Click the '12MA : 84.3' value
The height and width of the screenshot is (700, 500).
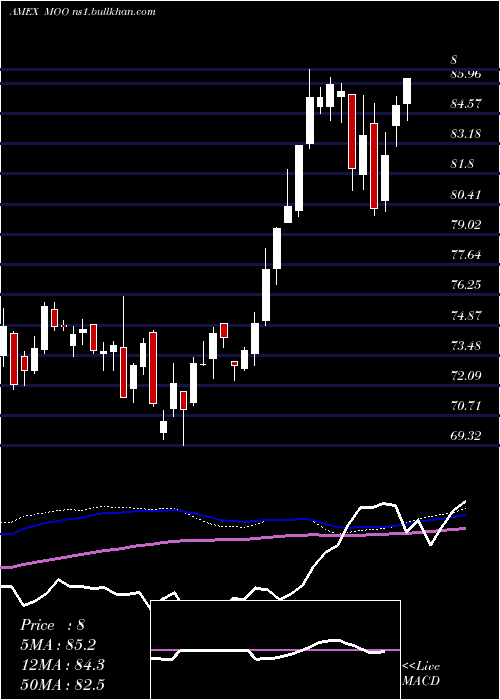(62, 665)
